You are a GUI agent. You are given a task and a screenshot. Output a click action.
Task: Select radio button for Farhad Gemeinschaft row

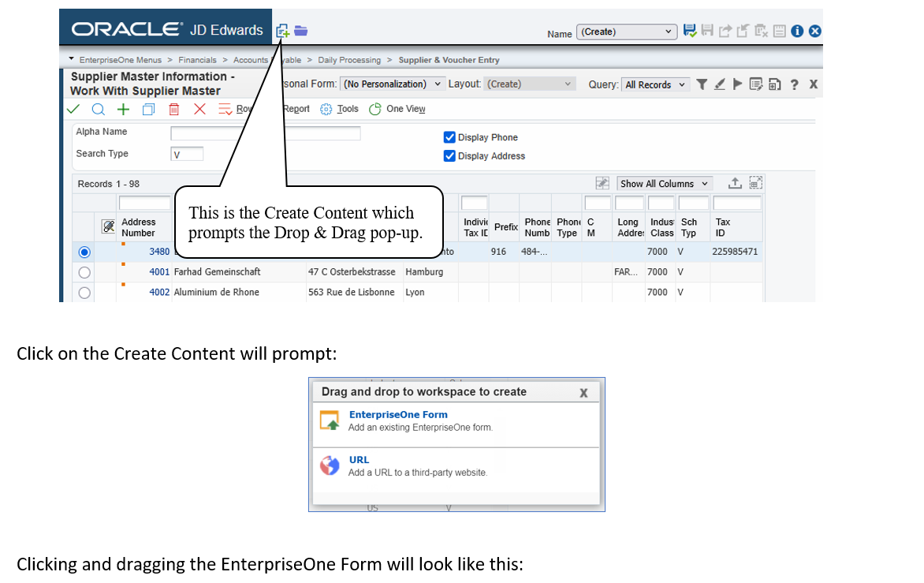coord(84,272)
